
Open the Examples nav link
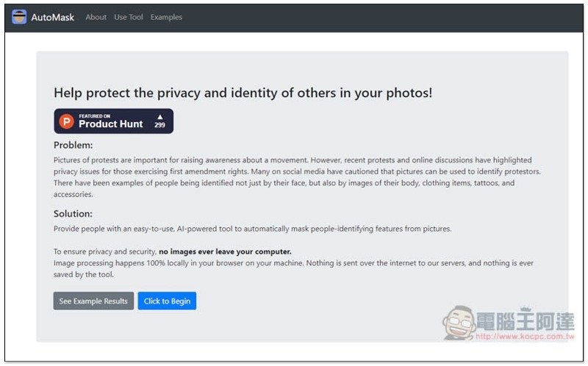(x=166, y=17)
